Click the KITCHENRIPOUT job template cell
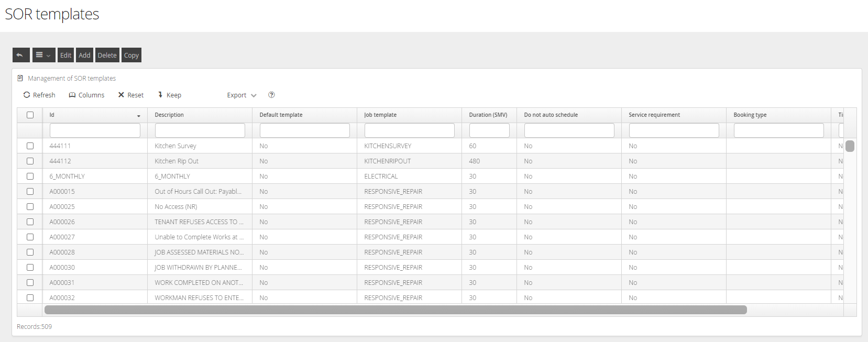This screenshot has height=342, width=868. [409, 161]
